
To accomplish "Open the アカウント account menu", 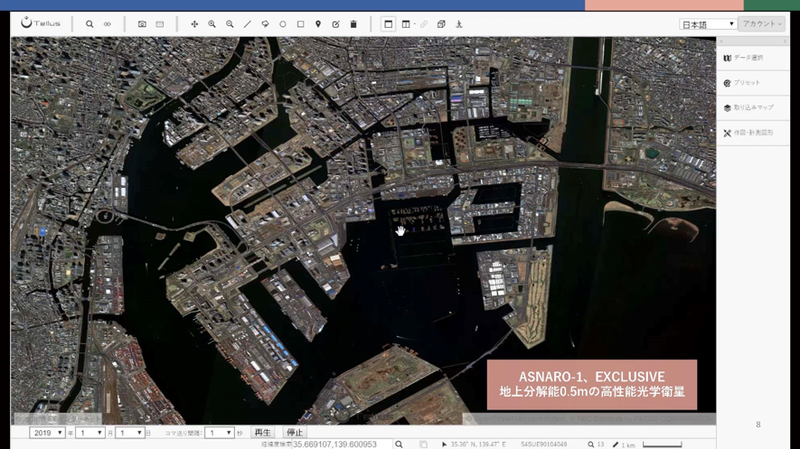I will (762, 24).
